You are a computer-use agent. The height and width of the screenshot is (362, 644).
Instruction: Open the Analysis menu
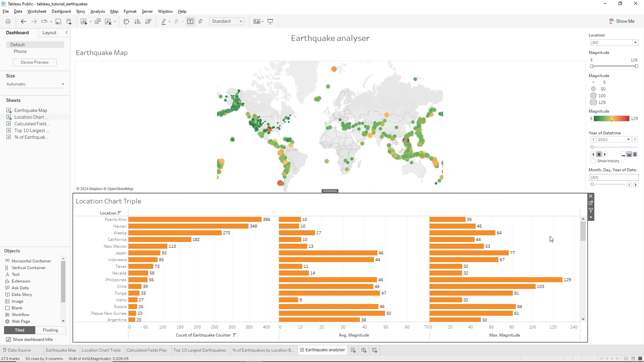tap(98, 11)
